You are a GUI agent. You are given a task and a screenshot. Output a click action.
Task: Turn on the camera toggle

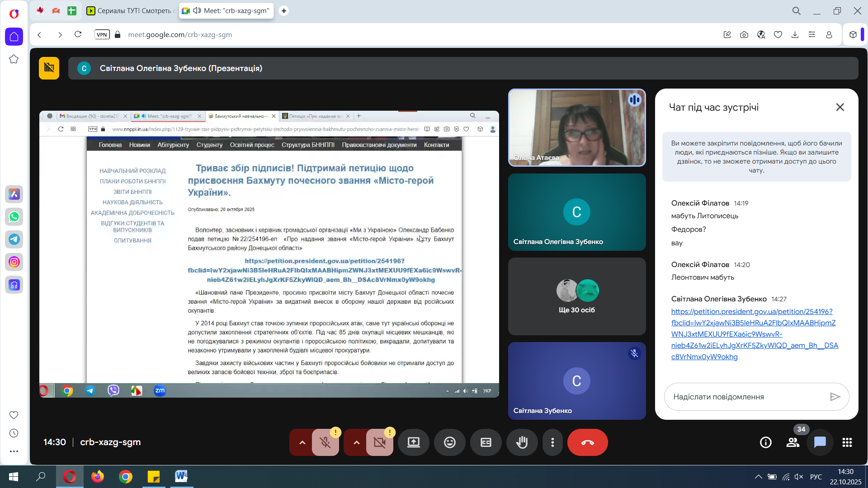coord(379,442)
